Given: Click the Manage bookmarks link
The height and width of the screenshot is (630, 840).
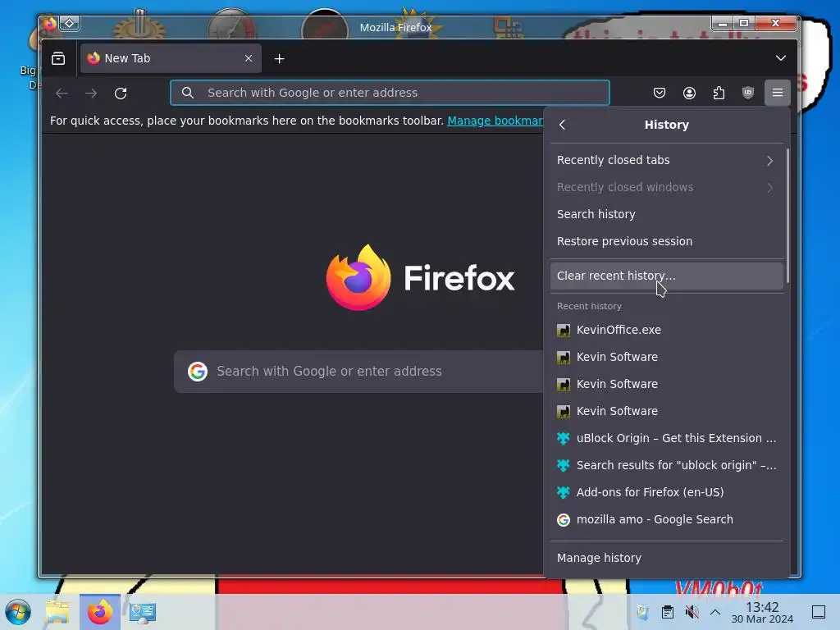Looking at the screenshot, I should 495,121.
